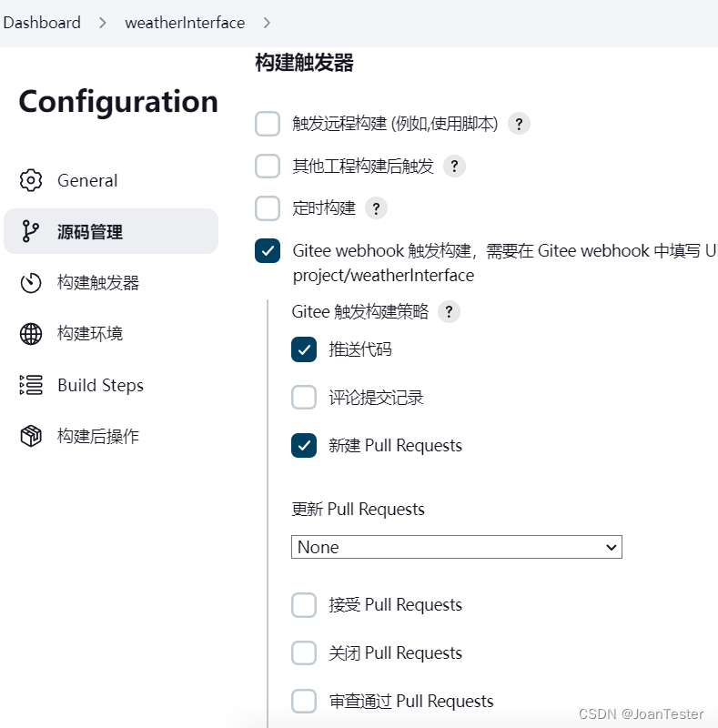
Task: Open help for 定时构建 option
Action: click(376, 208)
